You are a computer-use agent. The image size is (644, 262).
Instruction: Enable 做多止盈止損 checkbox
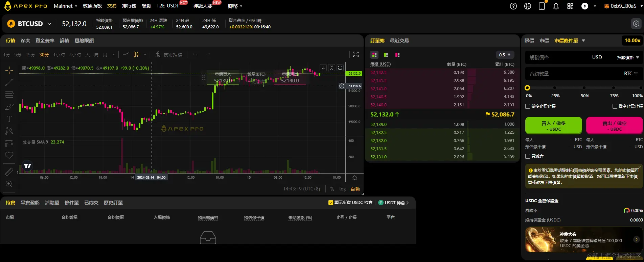528,106
